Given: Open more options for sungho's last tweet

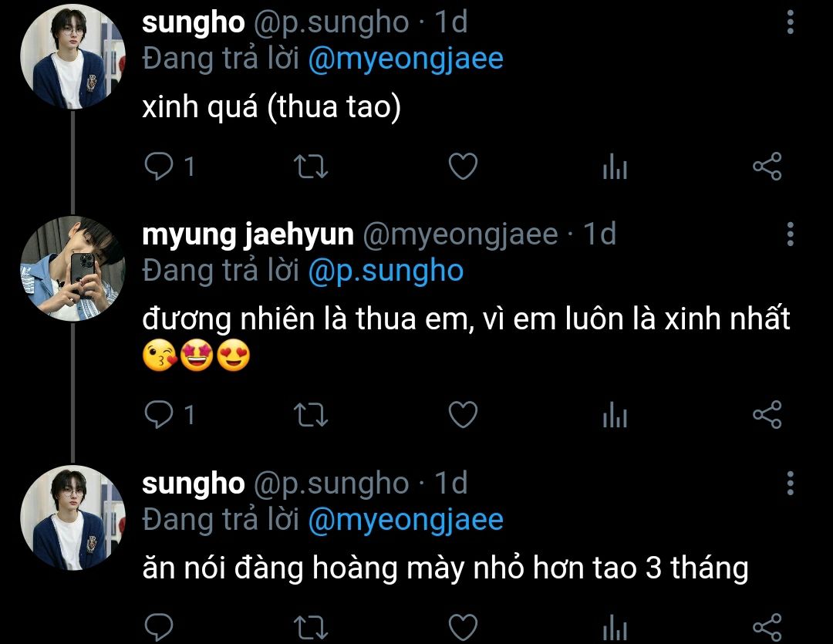Looking at the screenshot, I should click(791, 483).
